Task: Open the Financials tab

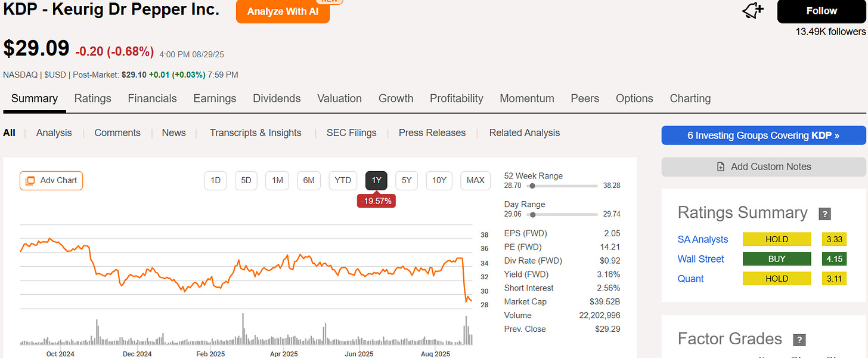Action: (153, 98)
